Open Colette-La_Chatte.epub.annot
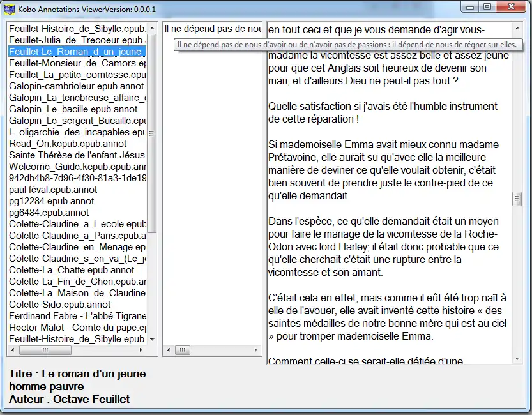 pyautogui.click(x=78, y=270)
